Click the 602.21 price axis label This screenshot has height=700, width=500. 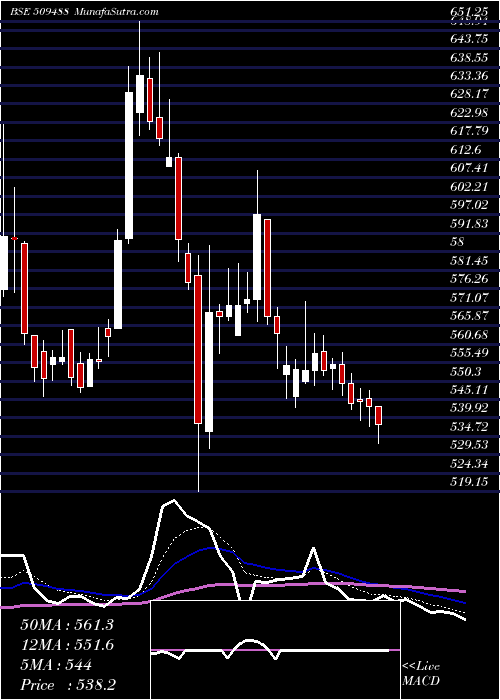click(469, 187)
